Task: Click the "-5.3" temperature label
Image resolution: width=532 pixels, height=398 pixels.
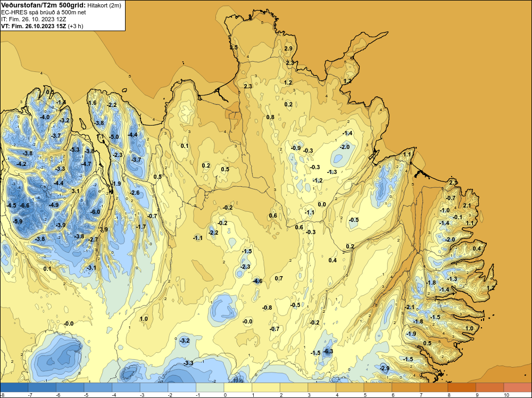Action: point(74,150)
